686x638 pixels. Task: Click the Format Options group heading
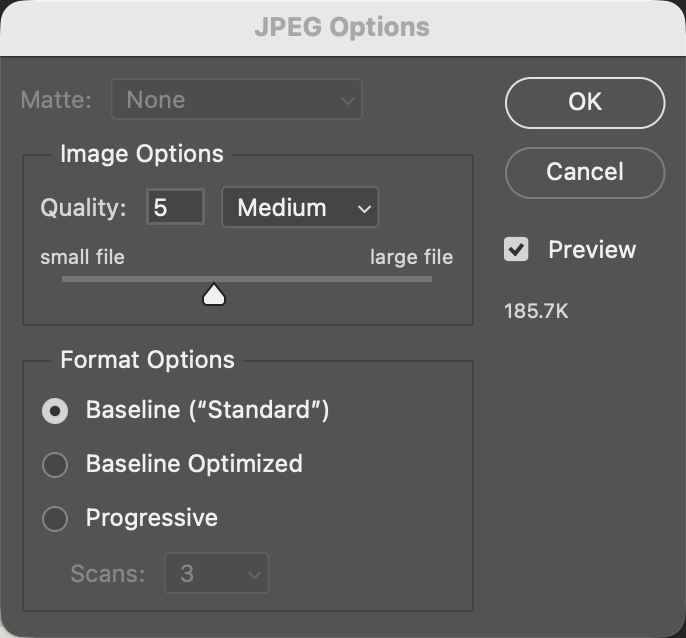pos(147,360)
